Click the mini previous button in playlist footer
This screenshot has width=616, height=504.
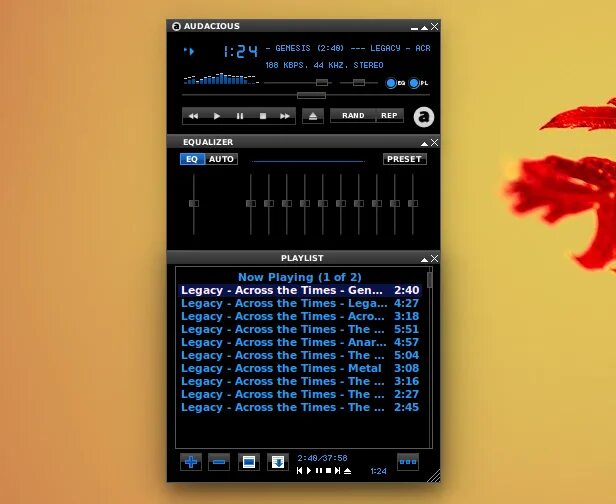299,471
